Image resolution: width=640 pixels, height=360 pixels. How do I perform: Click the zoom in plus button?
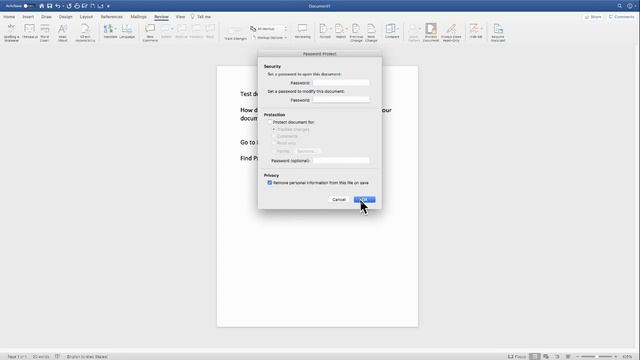pyautogui.click(x=616, y=356)
